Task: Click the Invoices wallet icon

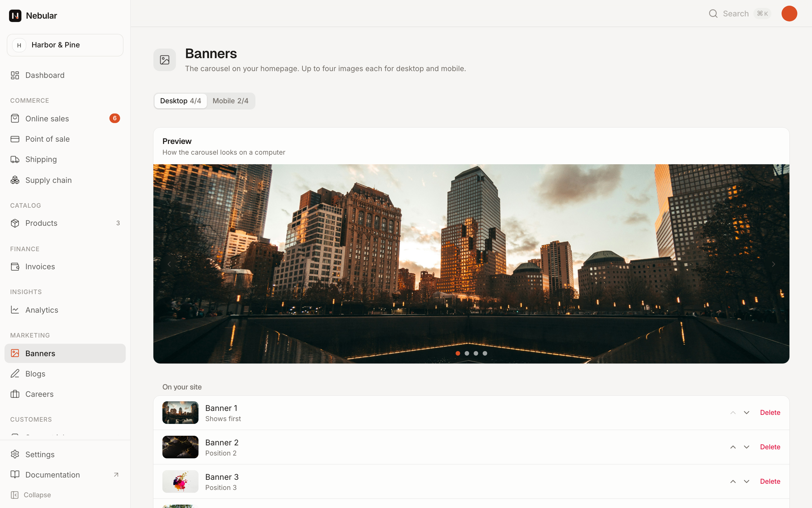Action: point(15,266)
